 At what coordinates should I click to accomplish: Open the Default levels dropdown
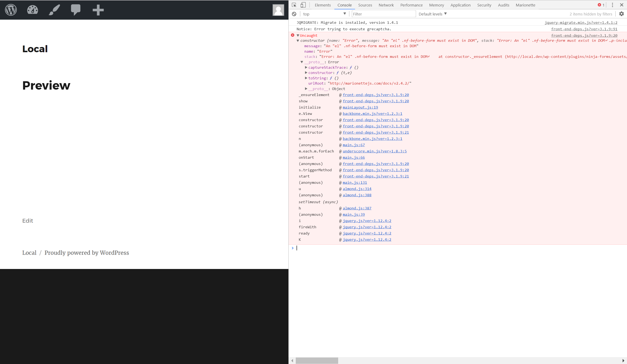[432, 14]
